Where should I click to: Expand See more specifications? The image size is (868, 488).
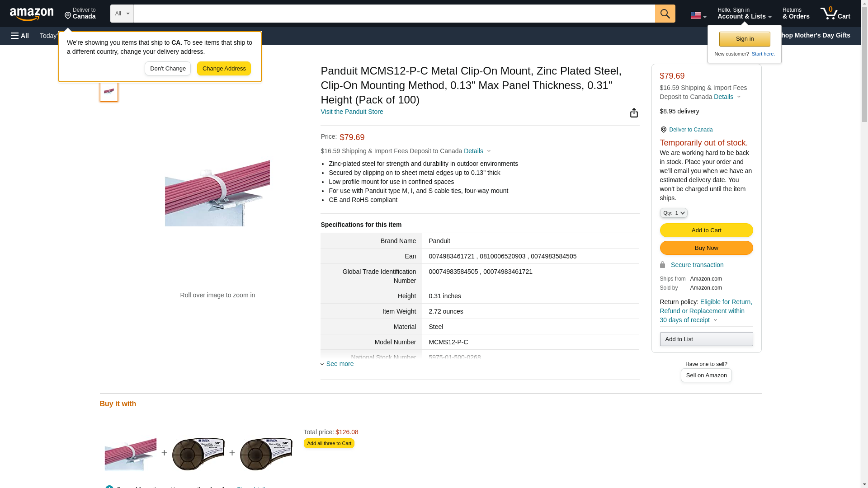[340, 364]
